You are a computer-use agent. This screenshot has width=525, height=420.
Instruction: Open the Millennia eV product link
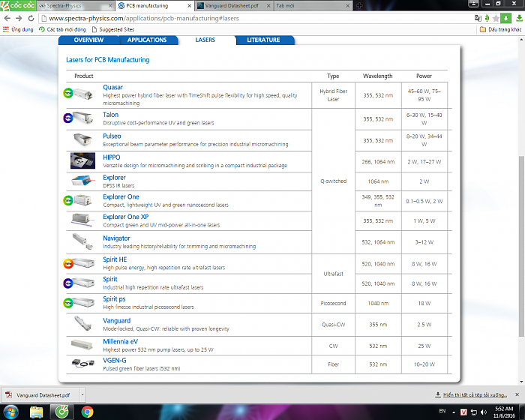[120, 341]
